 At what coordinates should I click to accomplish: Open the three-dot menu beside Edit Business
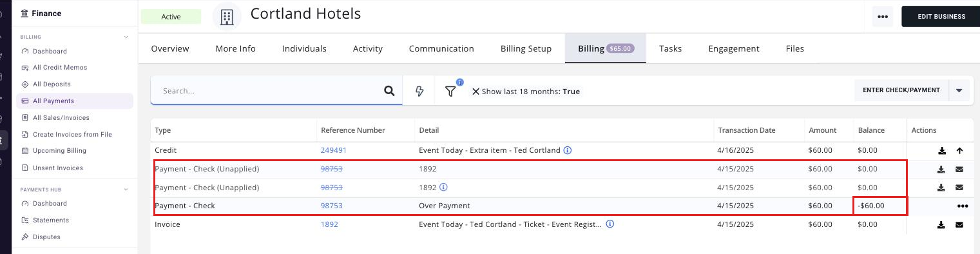pyautogui.click(x=883, y=17)
